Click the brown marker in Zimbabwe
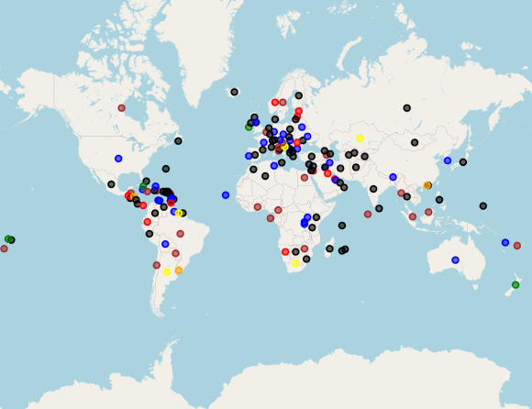This screenshot has width=532, height=409. click(x=305, y=249)
